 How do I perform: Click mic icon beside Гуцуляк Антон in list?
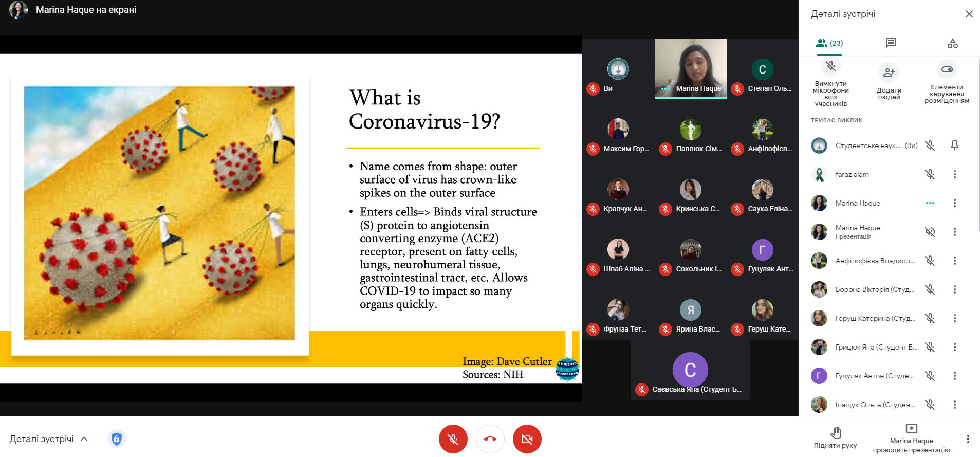[930, 376]
